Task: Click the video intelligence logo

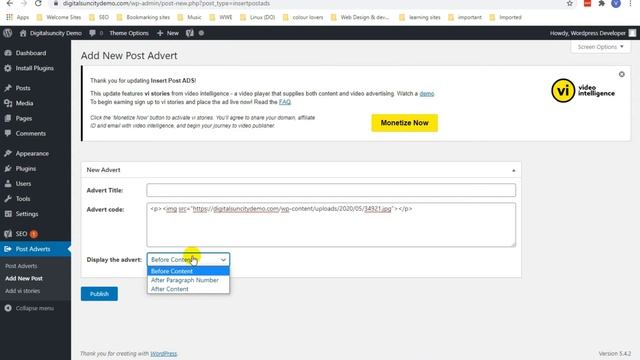Action: (x=583, y=91)
